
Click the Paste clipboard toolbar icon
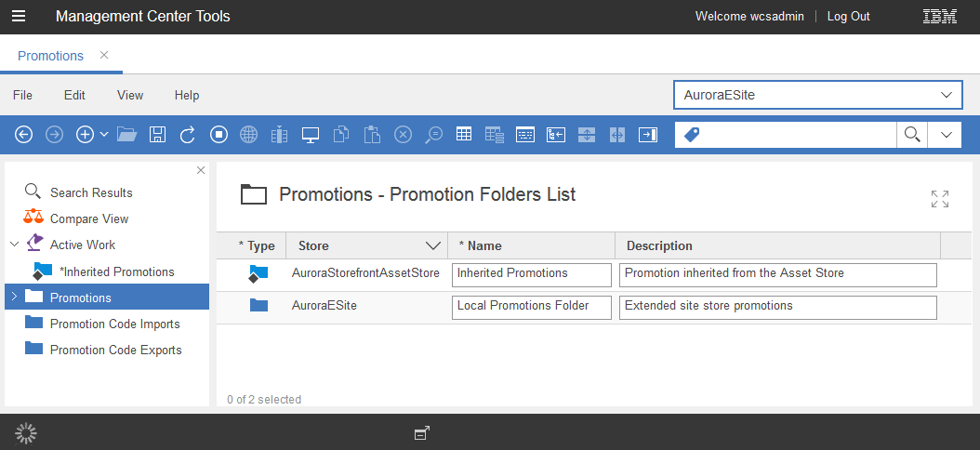click(372, 135)
